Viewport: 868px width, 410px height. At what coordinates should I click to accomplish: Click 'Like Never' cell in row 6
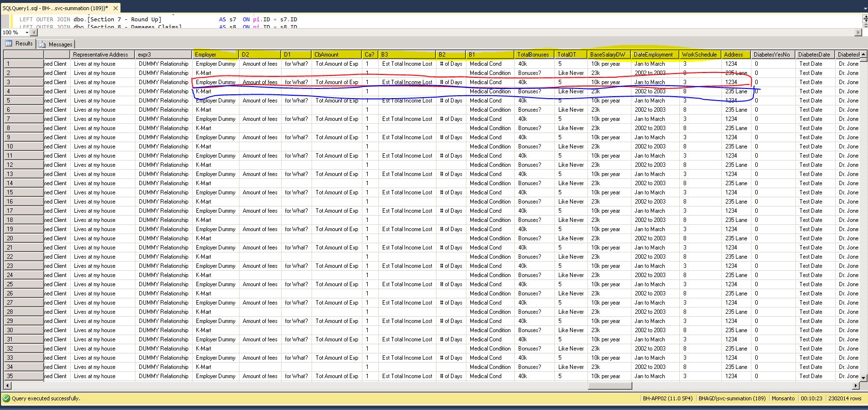click(x=570, y=110)
